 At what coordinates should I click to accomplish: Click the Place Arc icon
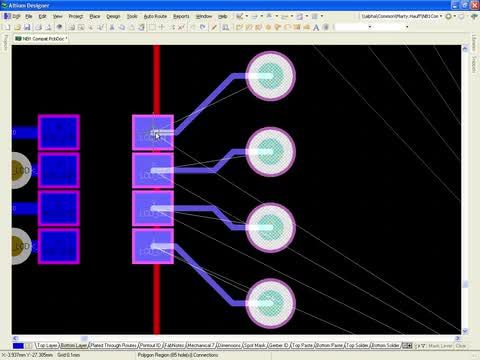coord(287,27)
